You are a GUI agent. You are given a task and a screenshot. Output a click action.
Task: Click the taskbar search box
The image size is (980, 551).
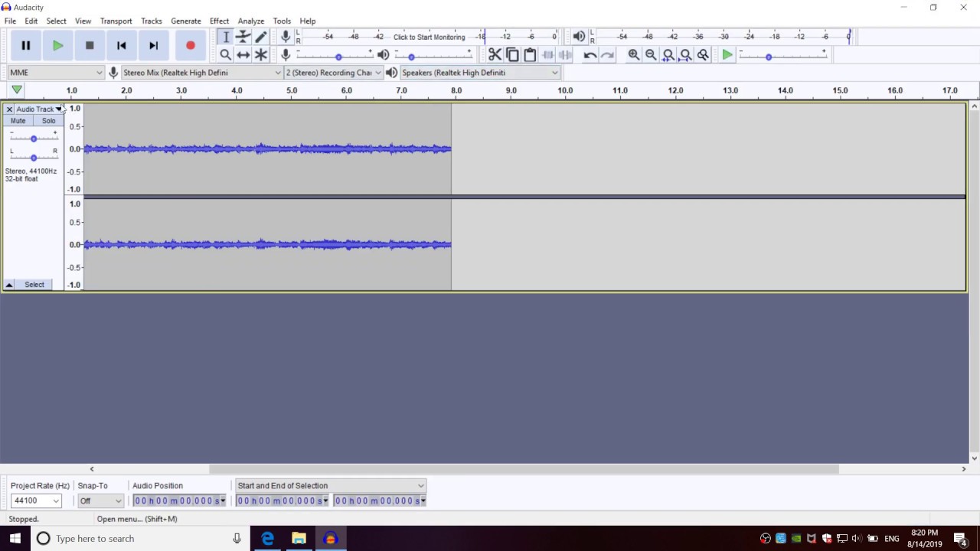click(140, 538)
